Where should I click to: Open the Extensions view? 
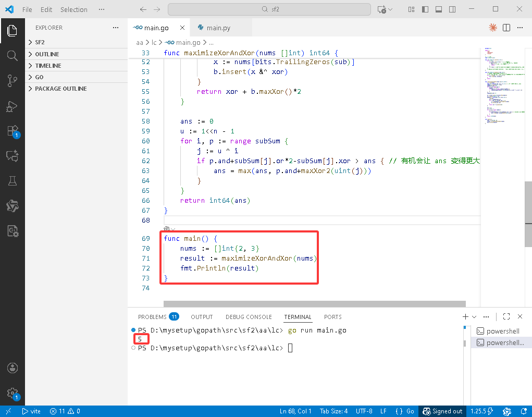click(x=12, y=131)
